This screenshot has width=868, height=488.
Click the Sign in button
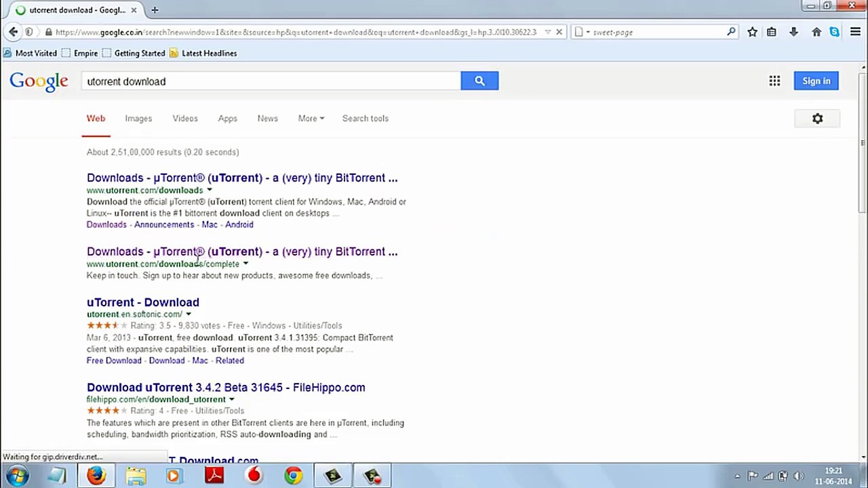point(816,81)
